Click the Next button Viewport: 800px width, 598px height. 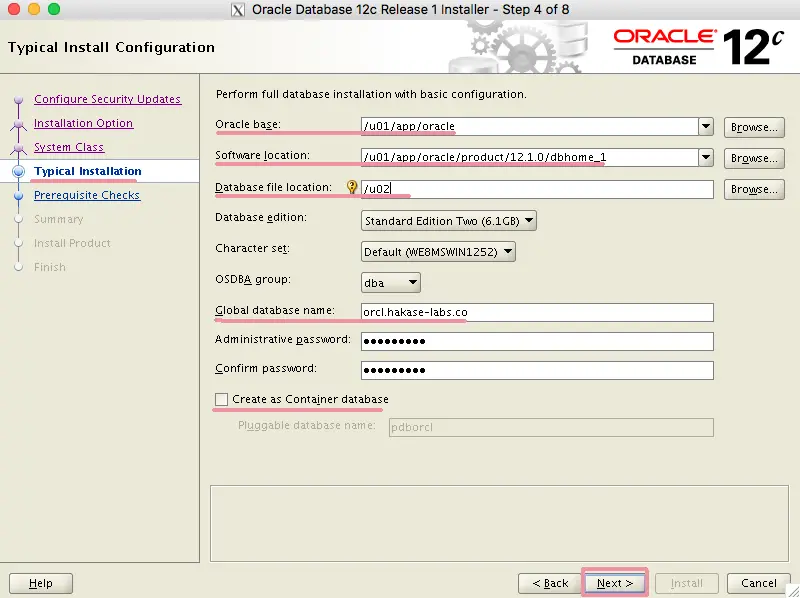pyautogui.click(x=615, y=583)
